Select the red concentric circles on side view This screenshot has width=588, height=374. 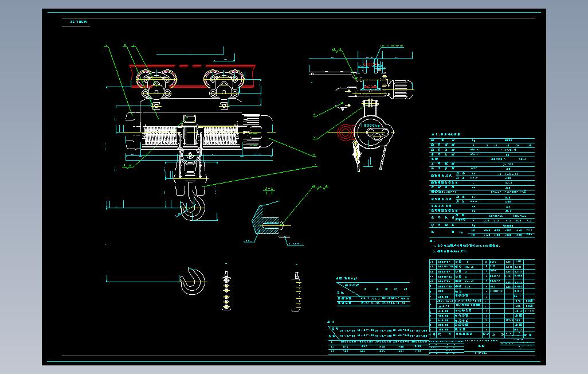coord(345,132)
